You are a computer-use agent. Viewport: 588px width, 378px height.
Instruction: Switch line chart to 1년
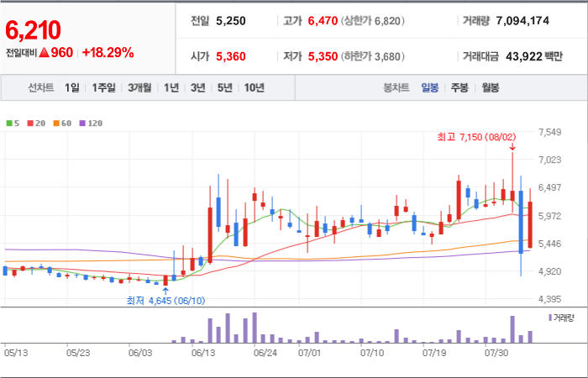click(x=171, y=88)
